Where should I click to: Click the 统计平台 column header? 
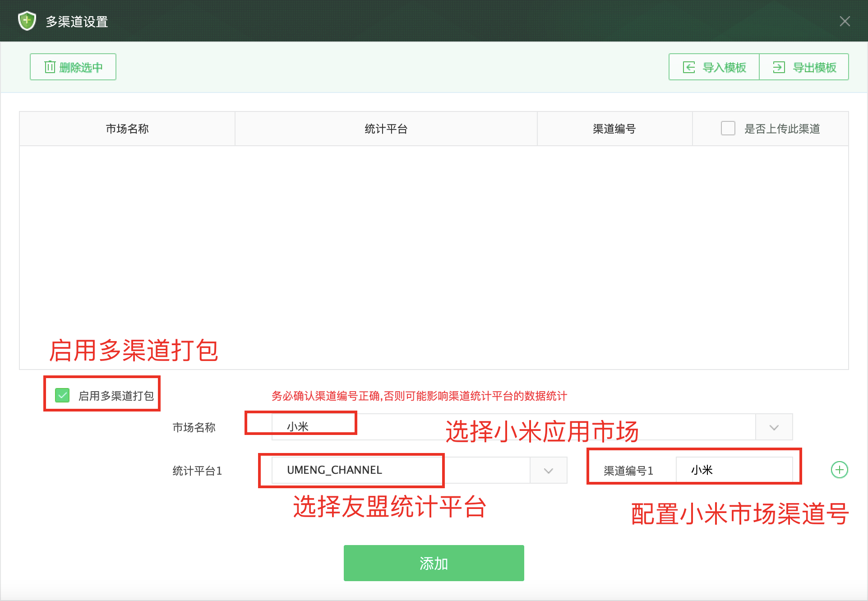(x=386, y=129)
